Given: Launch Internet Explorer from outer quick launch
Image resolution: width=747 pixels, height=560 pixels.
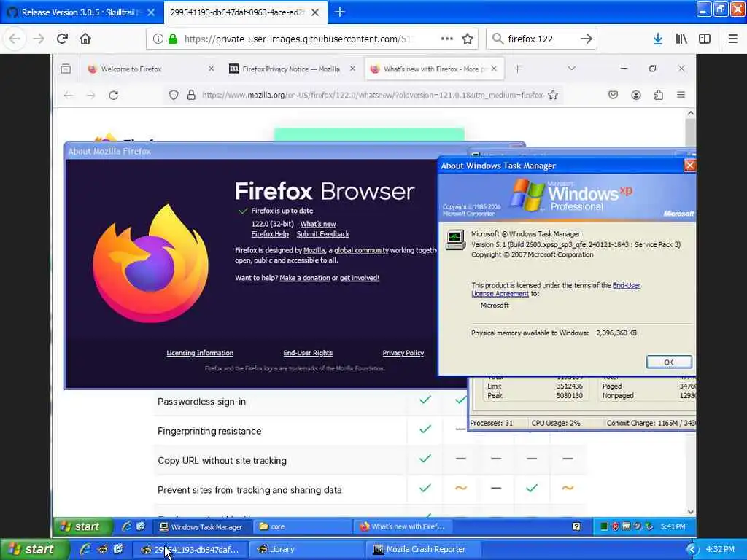Looking at the screenshot, I should coord(85,549).
